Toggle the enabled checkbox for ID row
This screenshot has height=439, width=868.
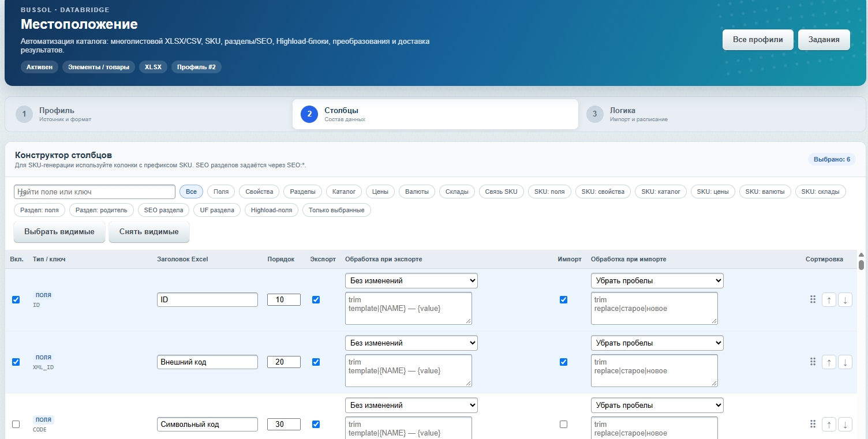point(16,299)
